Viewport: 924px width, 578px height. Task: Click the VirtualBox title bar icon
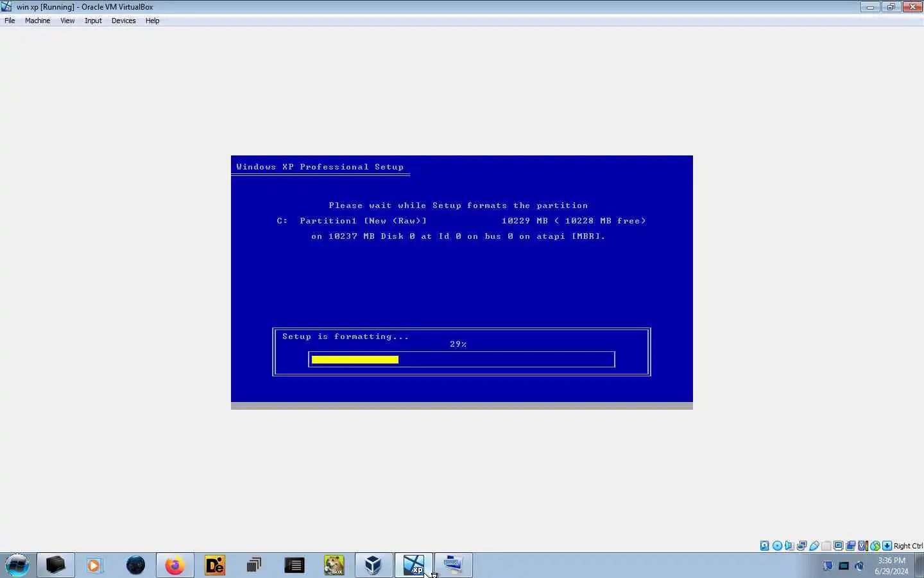[x=6, y=7]
